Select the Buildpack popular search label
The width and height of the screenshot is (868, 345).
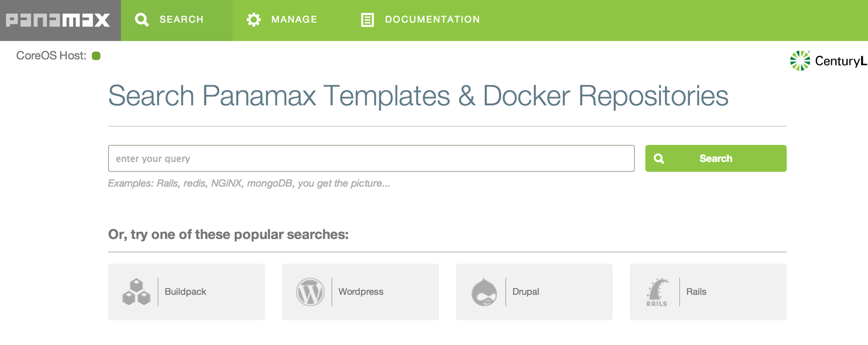185,292
